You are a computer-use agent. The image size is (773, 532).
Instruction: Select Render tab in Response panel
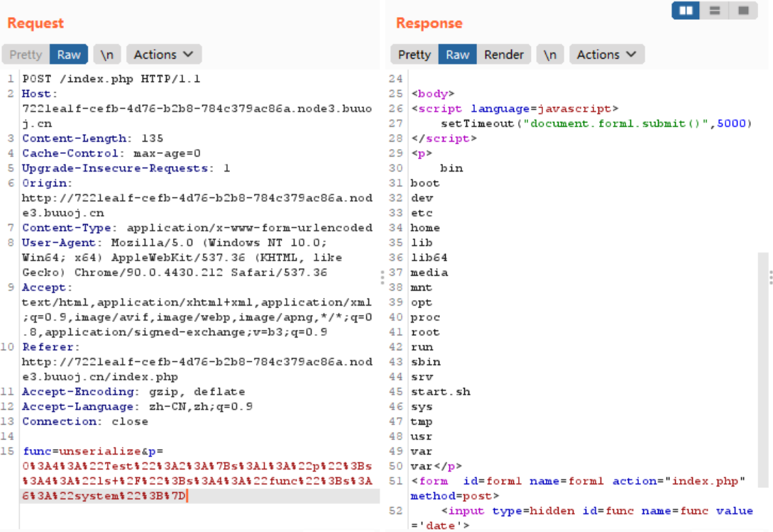tap(504, 55)
